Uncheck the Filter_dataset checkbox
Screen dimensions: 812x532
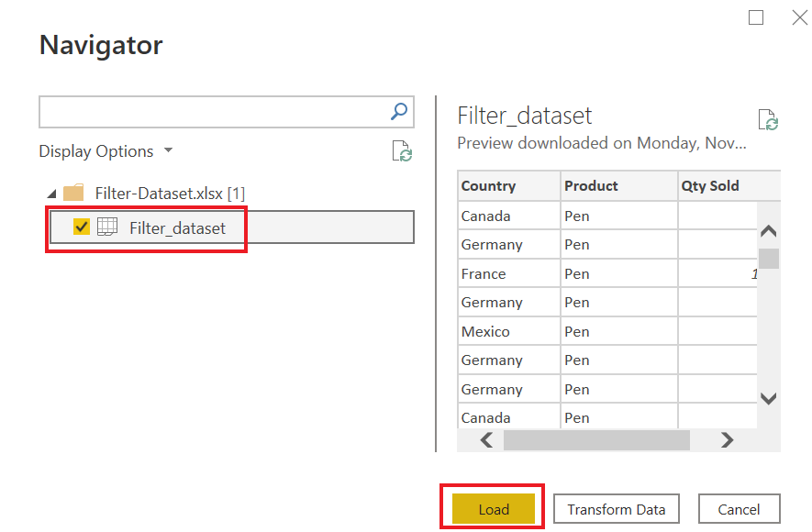pyautogui.click(x=82, y=227)
